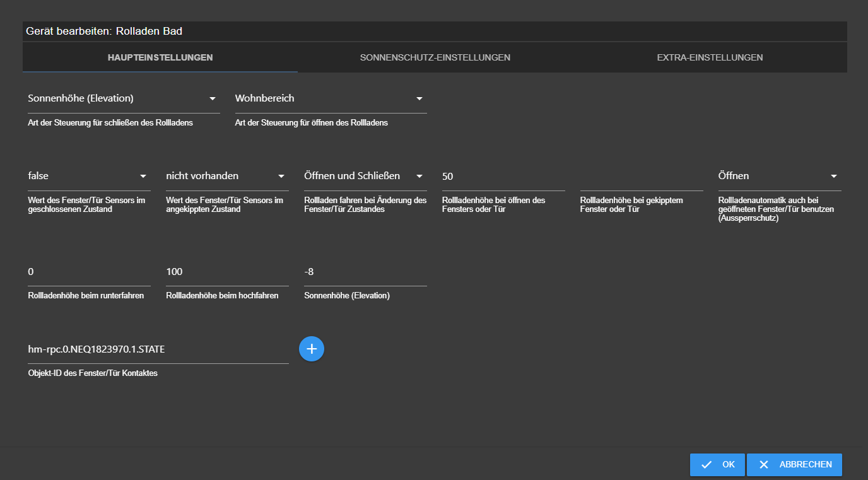
Task: Click the Sonnenhöhe elevation field showing -8
Action: 365,272
